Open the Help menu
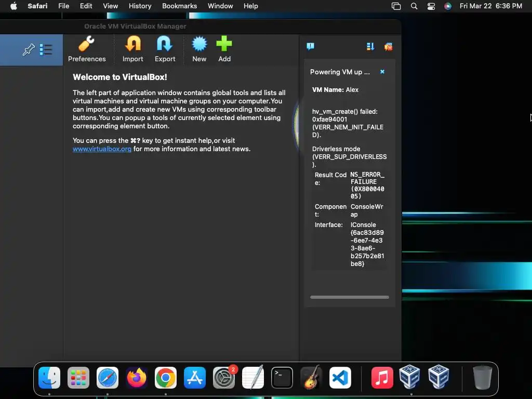Screen dimensions: 532x399 pos(251,6)
